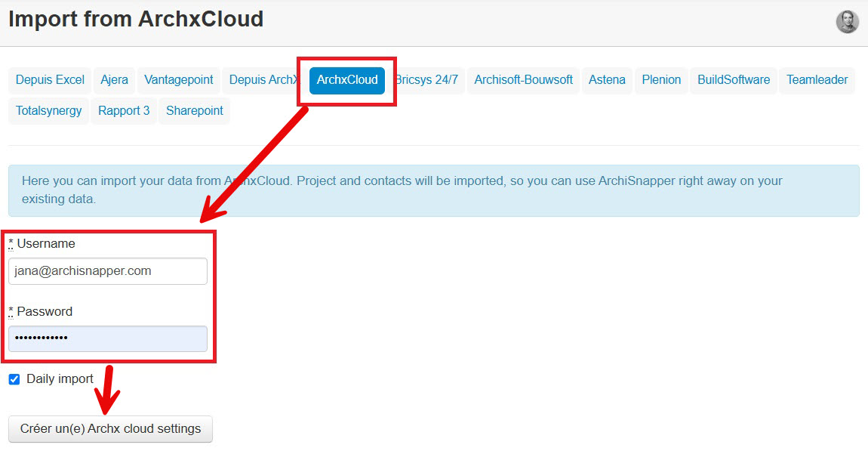Switch to the Sharepoint tab
Viewport: 868px width, 454px height.
pos(194,111)
